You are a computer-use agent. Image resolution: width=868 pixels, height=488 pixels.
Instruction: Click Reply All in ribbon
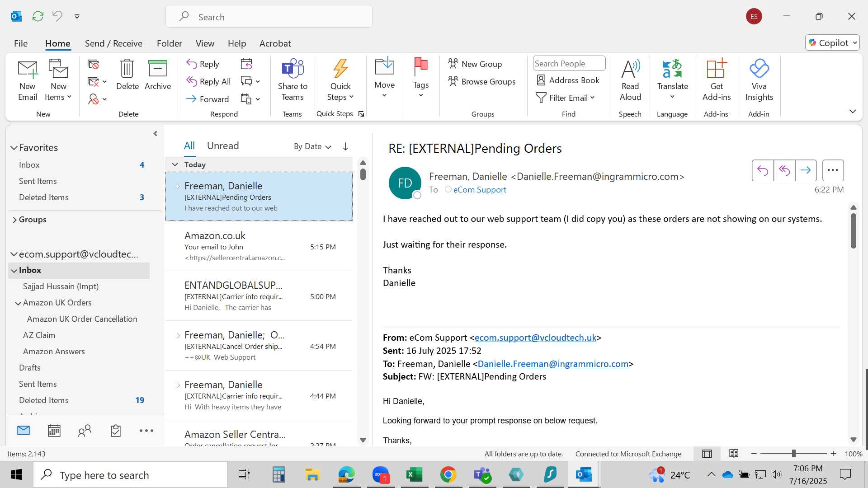click(x=208, y=82)
